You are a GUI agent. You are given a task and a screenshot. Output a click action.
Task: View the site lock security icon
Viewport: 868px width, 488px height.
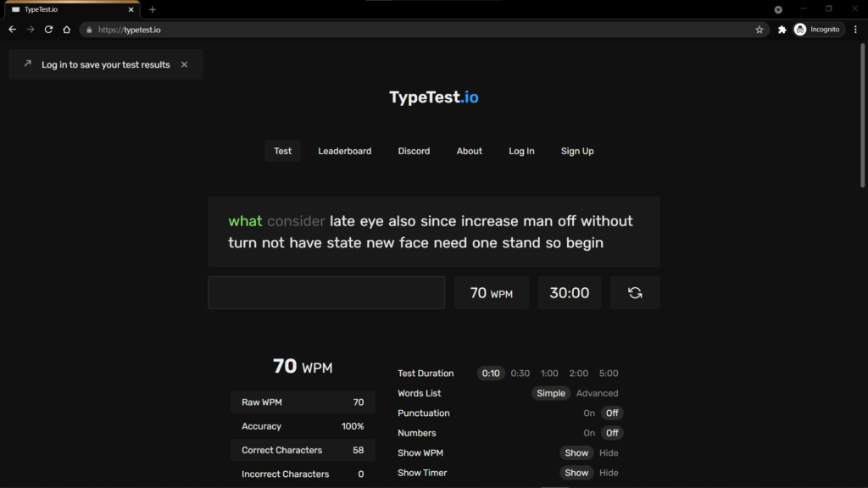coord(89,30)
